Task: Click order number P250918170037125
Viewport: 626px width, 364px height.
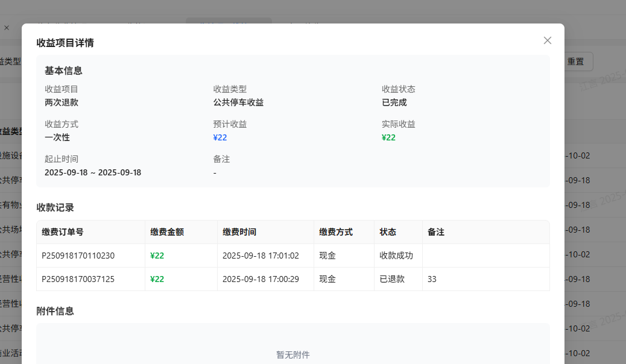Action: [x=78, y=279]
